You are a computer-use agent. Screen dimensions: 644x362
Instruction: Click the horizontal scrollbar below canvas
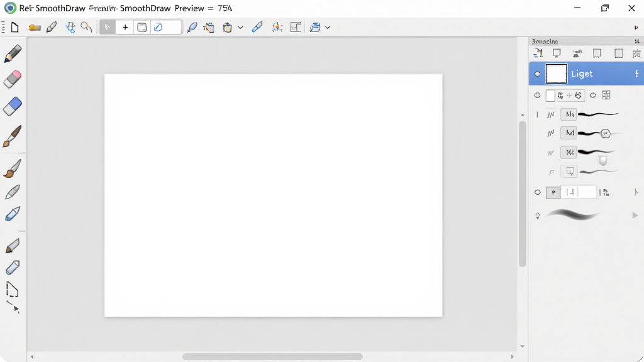272,357
